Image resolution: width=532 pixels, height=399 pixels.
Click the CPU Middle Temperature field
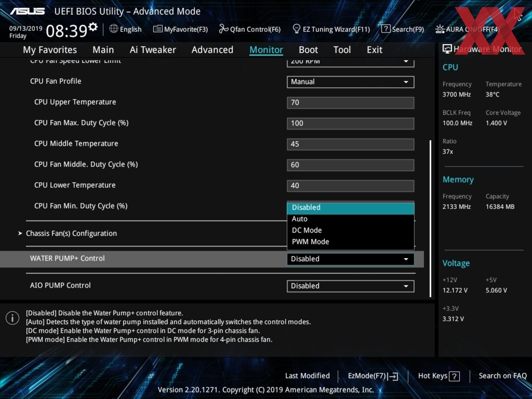click(350, 144)
